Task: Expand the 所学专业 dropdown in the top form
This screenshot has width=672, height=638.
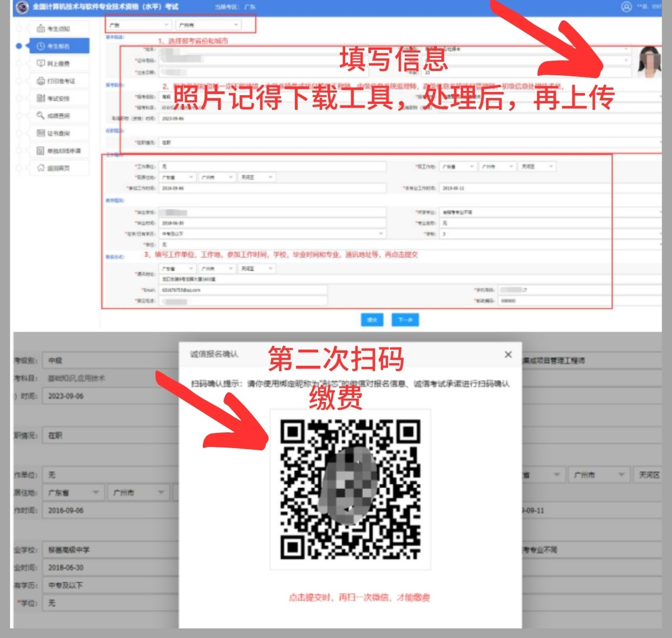Action: click(551, 212)
